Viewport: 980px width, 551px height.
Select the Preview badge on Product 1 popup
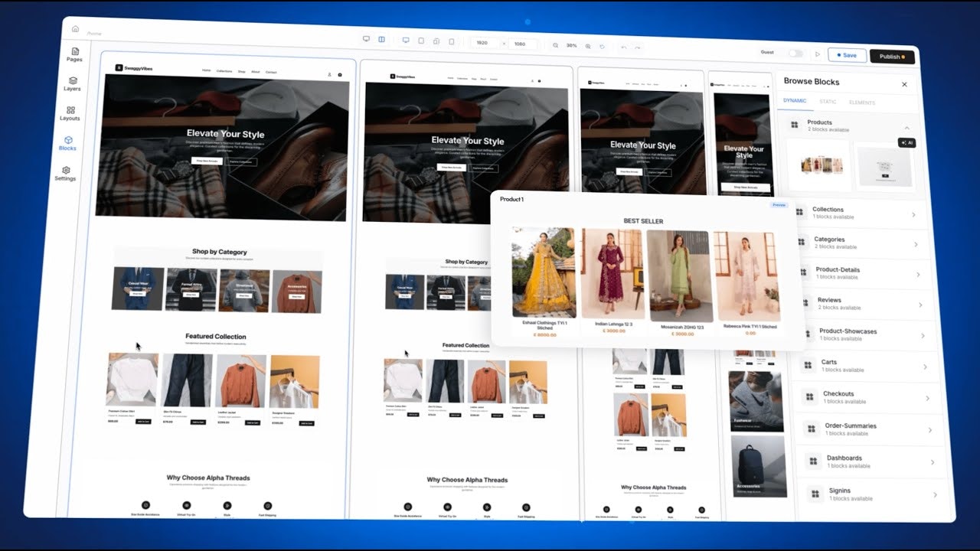(x=779, y=205)
